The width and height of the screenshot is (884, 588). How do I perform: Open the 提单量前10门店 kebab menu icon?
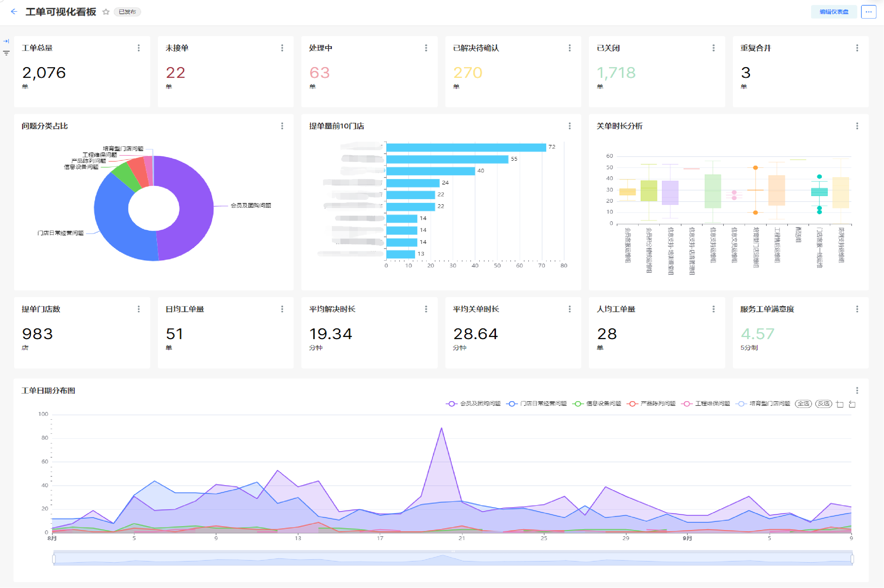tap(569, 126)
